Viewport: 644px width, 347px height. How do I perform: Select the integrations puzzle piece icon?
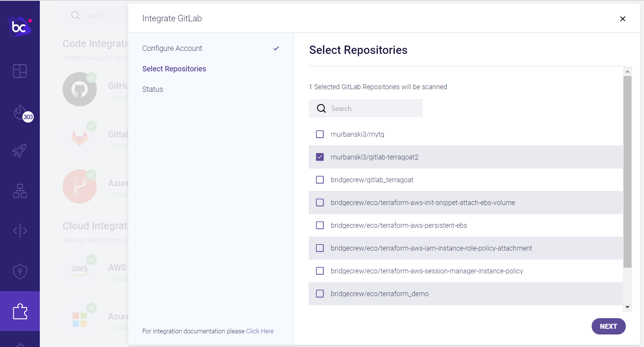point(20,311)
